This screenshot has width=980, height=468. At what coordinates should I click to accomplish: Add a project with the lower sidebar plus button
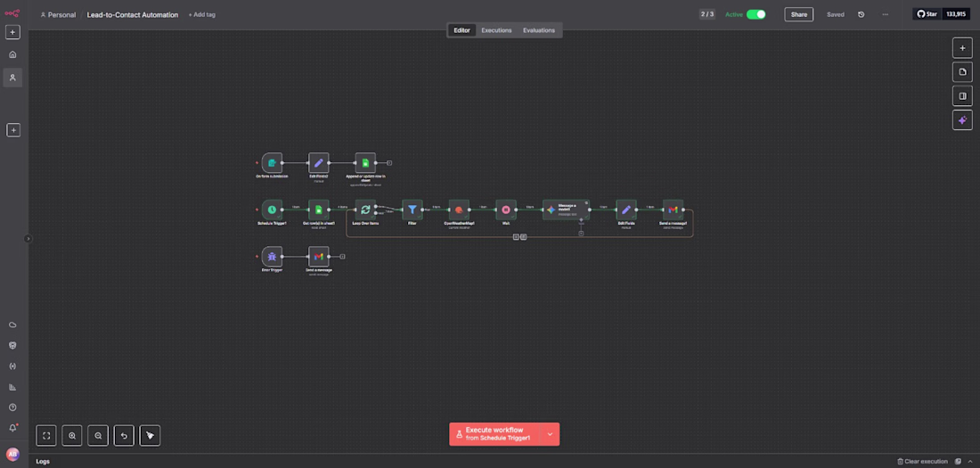tap(13, 130)
